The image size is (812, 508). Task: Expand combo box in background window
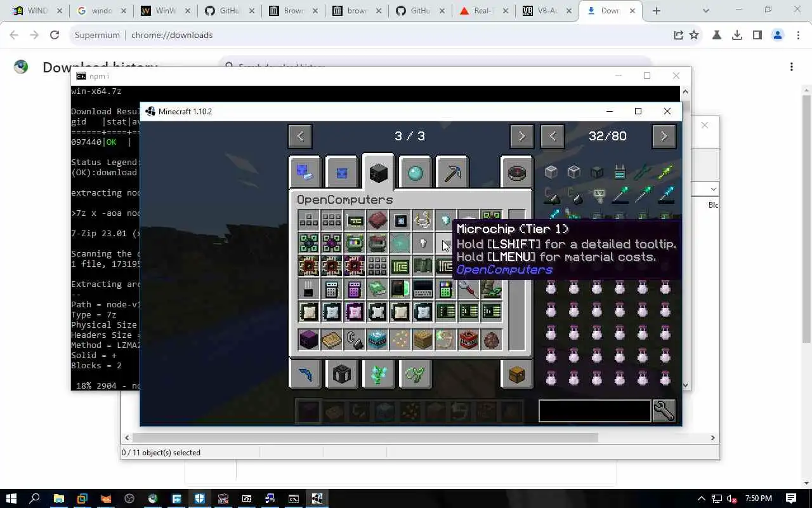click(714, 189)
